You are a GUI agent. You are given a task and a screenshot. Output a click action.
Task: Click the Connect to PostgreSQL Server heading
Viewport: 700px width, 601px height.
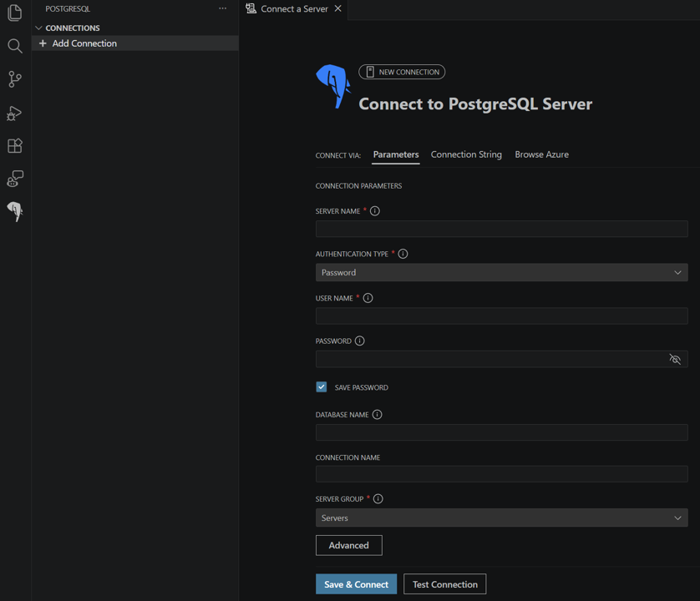pos(475,104)
